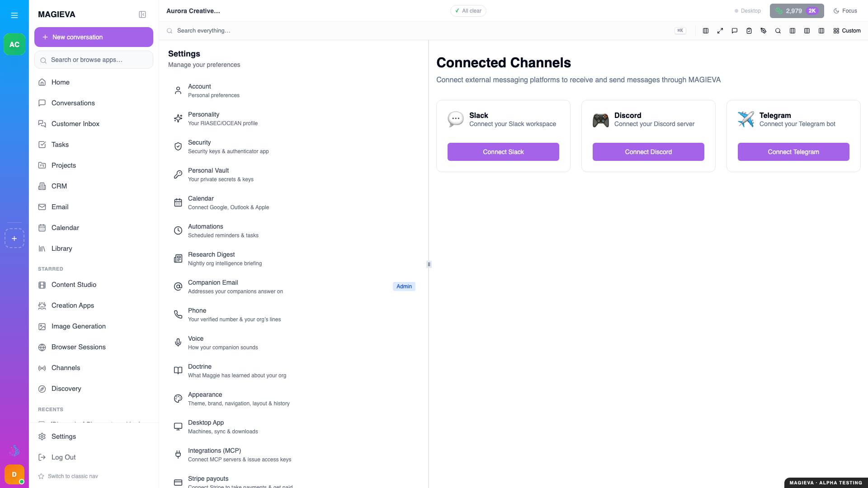Click the expand arrows icon in the toolbar

(x=720, y=31)
